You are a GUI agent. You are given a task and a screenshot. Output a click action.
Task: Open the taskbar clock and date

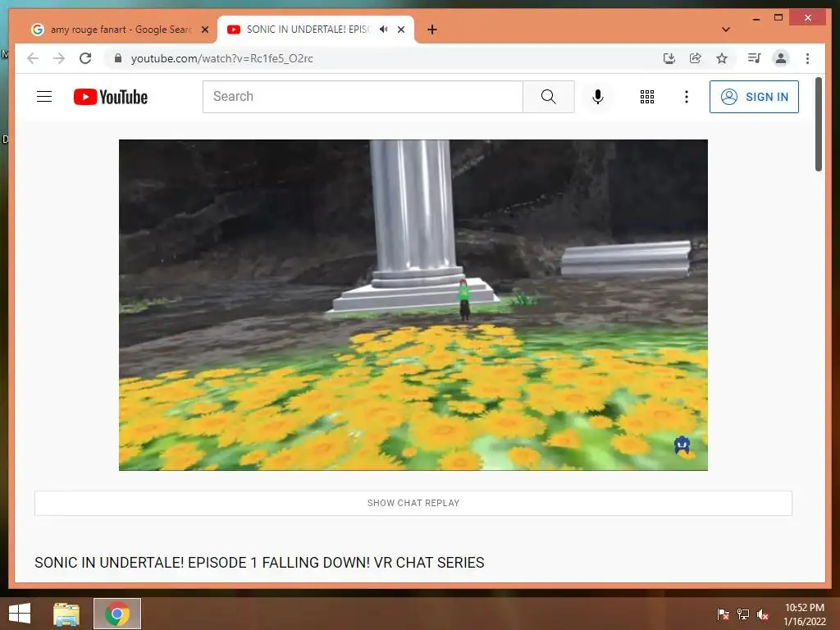(805, 614)
